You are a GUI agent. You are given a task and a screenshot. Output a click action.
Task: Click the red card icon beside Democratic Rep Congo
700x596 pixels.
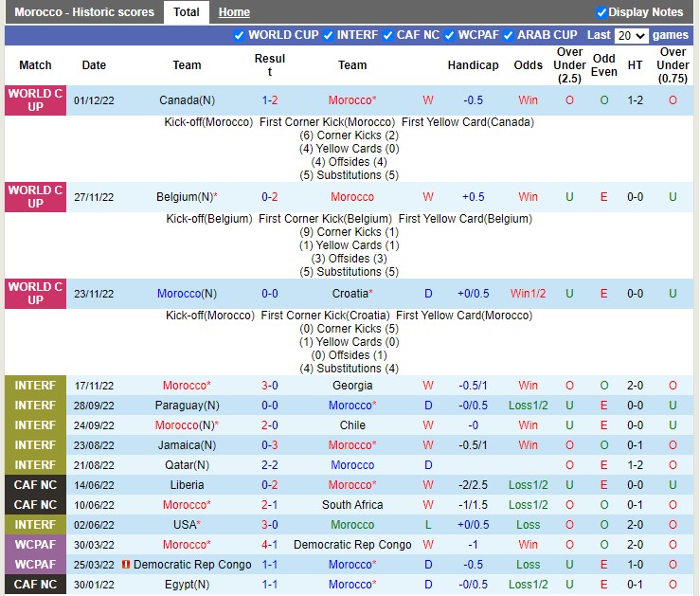pyautogui.click(x=126, y=565)
